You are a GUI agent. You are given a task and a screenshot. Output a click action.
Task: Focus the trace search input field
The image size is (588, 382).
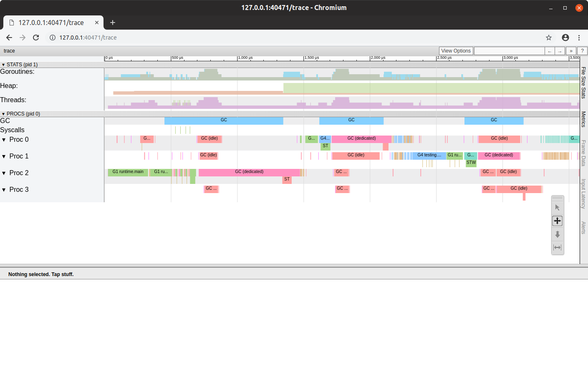(509, 51)
